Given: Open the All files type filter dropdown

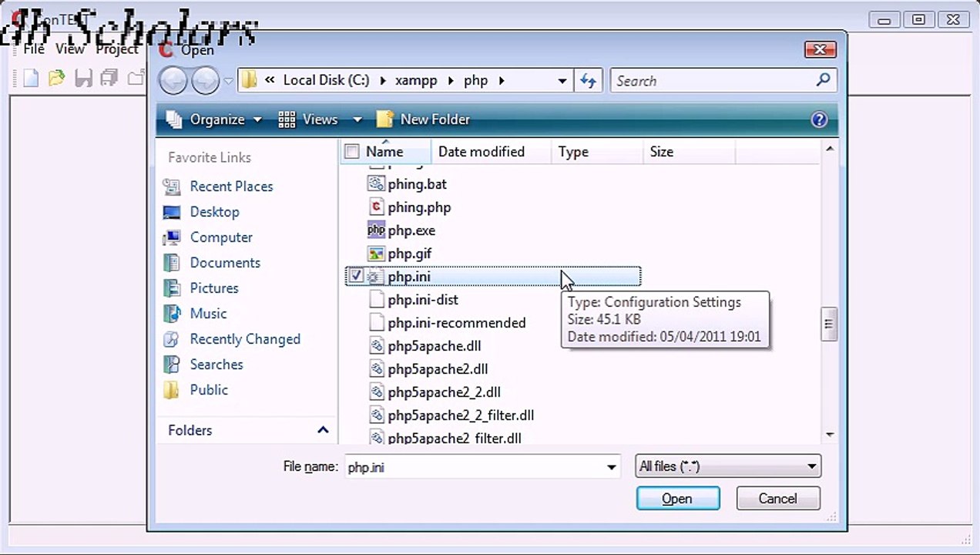Looking at the screenshot, I should [728, 466].
